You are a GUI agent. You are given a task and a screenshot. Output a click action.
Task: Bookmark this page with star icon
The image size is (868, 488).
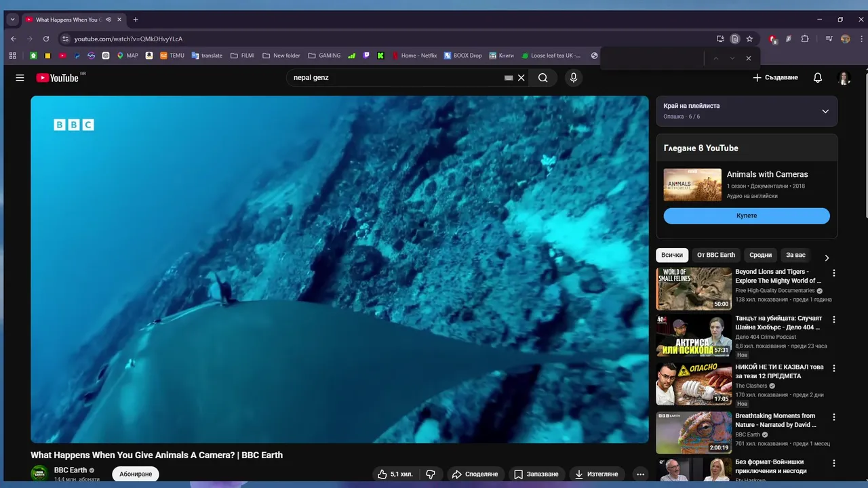tap(749, 39)
